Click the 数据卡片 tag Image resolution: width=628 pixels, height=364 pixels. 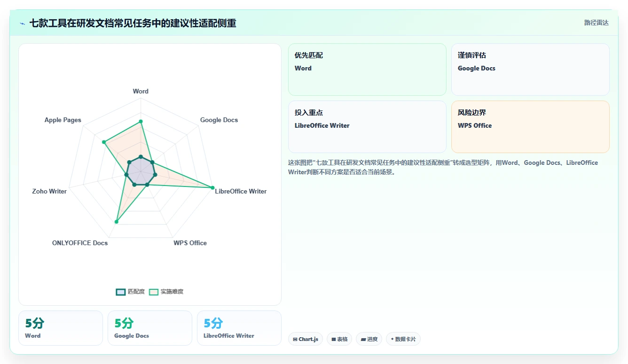(x=403, y=339)
